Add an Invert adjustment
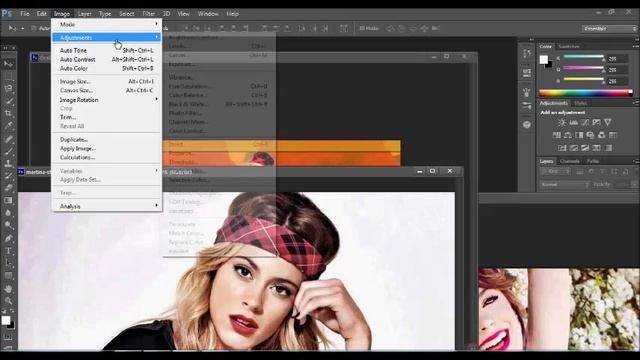Viewport: 640px width, 360px height. (562, 148)
